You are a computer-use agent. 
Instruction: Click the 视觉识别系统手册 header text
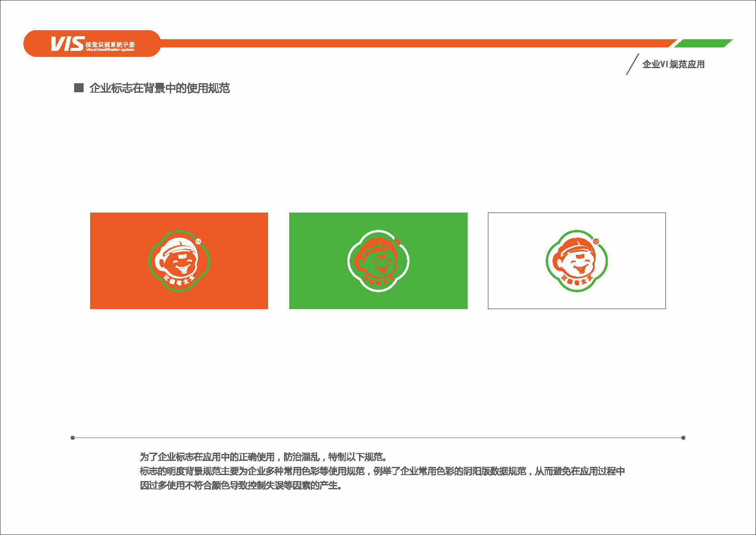pos(110,44)
